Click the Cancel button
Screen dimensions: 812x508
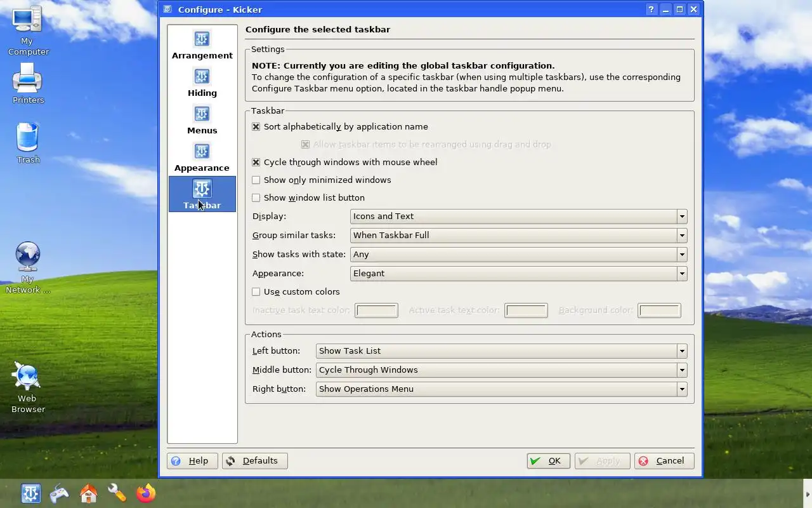(x=664, y=461)
